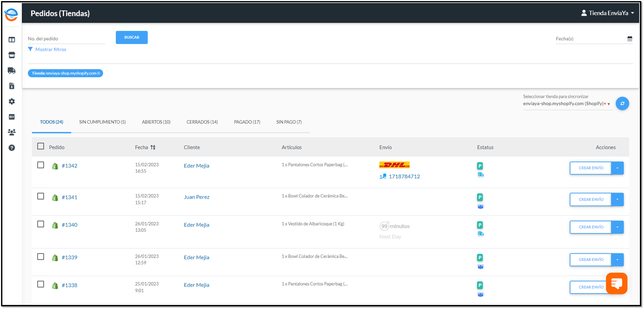This screenshot has height=309, width=644.
Task: Open the orange chat widget
Action: click(616, 283)
